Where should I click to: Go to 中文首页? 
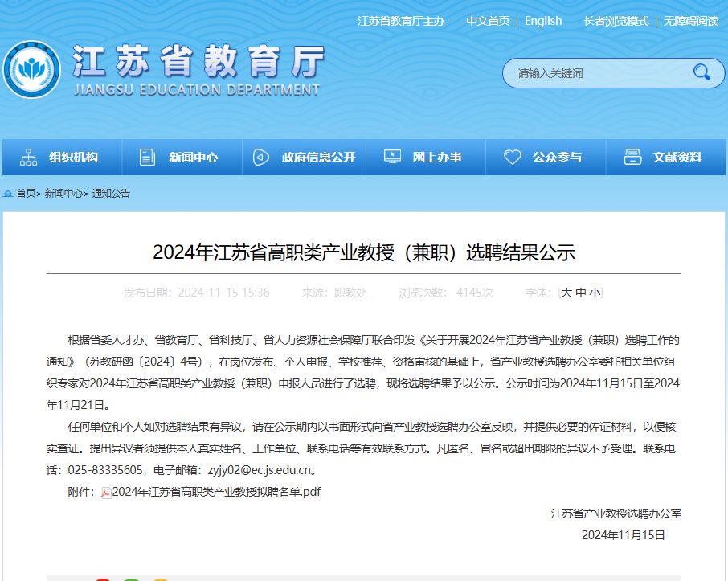488,21
